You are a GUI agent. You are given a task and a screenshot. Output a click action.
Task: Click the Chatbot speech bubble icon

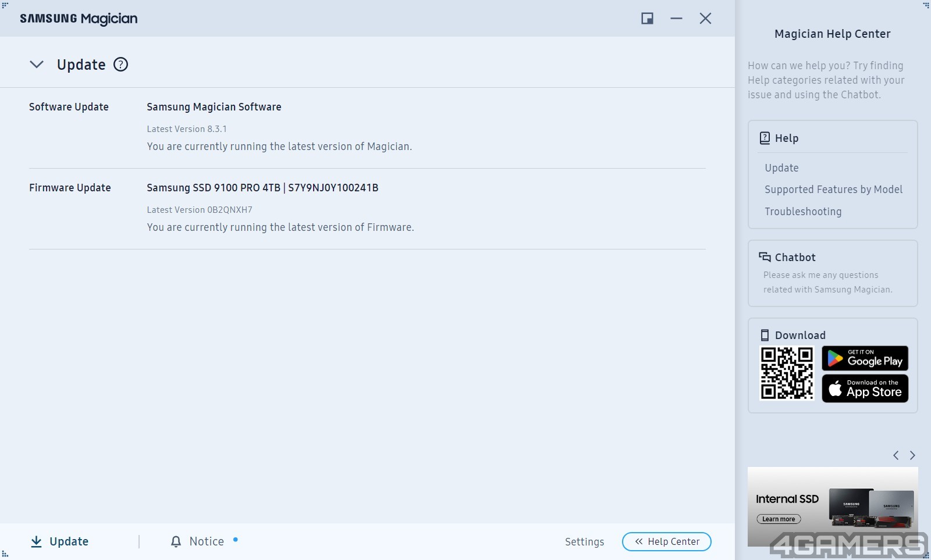pyautogui.click(x=765, y=257)
